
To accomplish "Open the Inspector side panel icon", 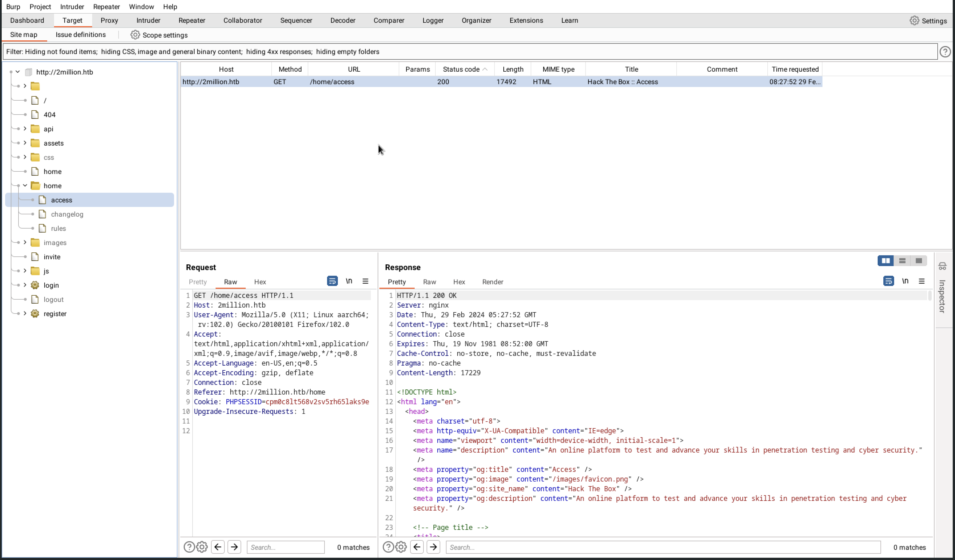I will 942,266.
